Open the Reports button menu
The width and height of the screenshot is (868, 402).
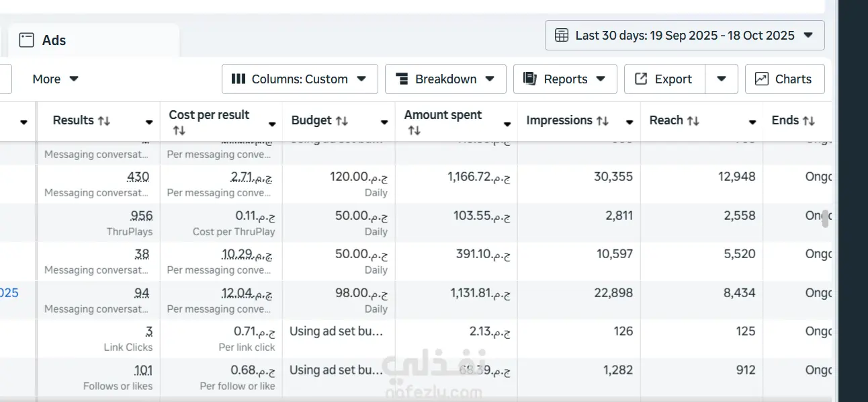pyautogui.click(x=565, y=79)
